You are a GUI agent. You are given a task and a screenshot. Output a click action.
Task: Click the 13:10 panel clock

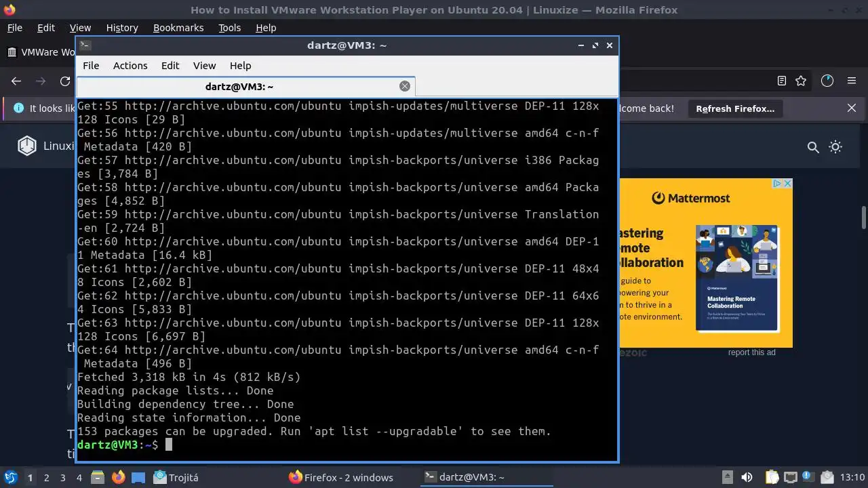tap(852, 477)
